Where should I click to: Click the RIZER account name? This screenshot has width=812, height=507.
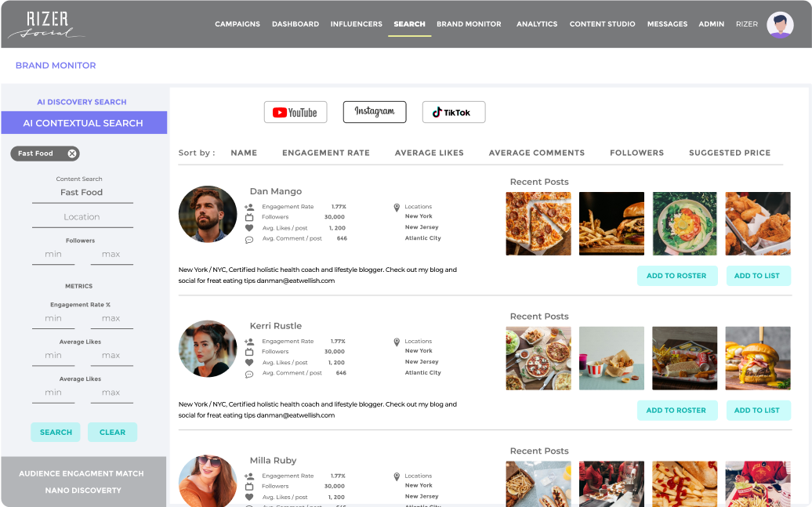pyautogui.click(x=747, y=24)
